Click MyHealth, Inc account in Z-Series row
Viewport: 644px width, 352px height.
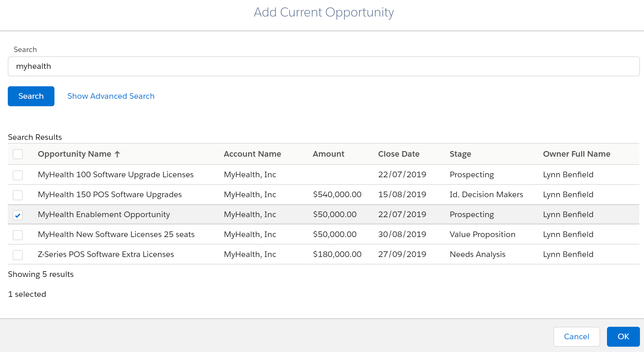250,254
